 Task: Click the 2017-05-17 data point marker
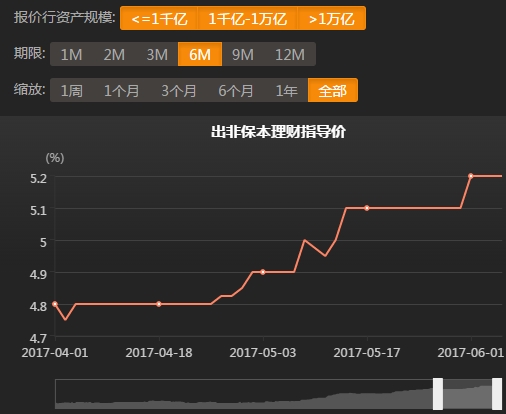[367, 208]
